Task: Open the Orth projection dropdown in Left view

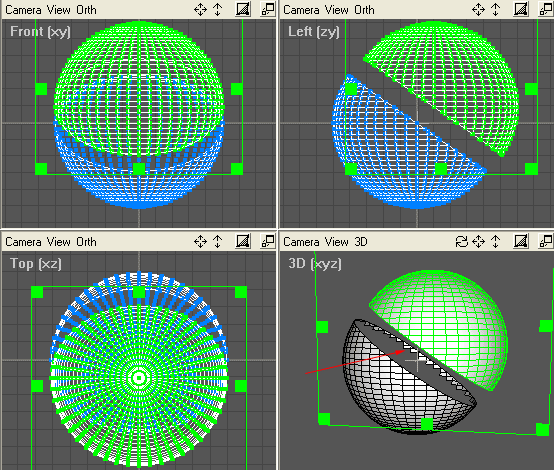Action: point(364,10)
